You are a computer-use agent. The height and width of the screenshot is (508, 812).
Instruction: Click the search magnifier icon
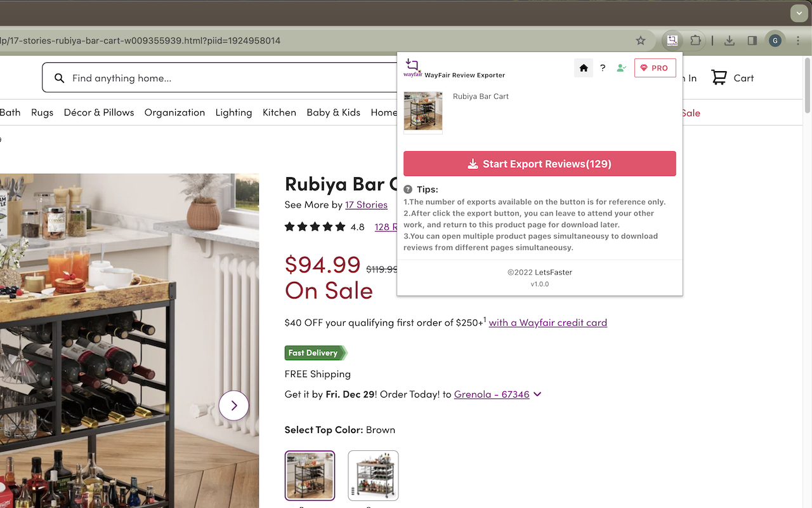pos(59,78)
